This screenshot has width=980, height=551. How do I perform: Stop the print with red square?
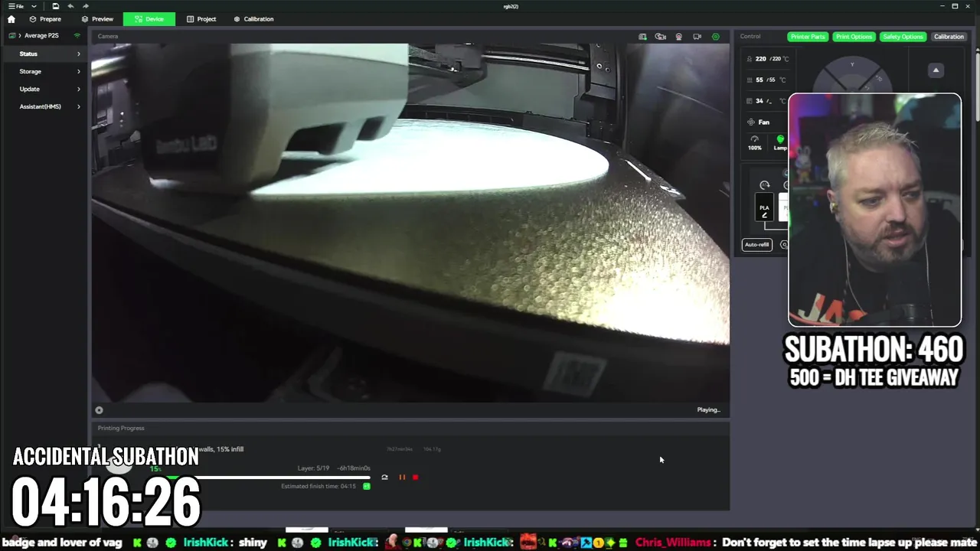415,478
